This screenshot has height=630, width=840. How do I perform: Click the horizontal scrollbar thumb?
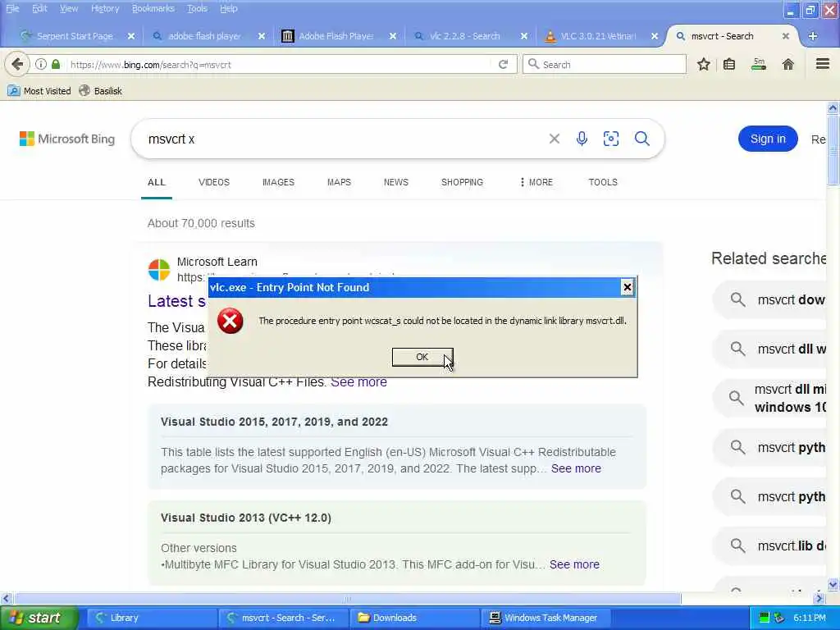pyautogui.click(x=347, y=598)
